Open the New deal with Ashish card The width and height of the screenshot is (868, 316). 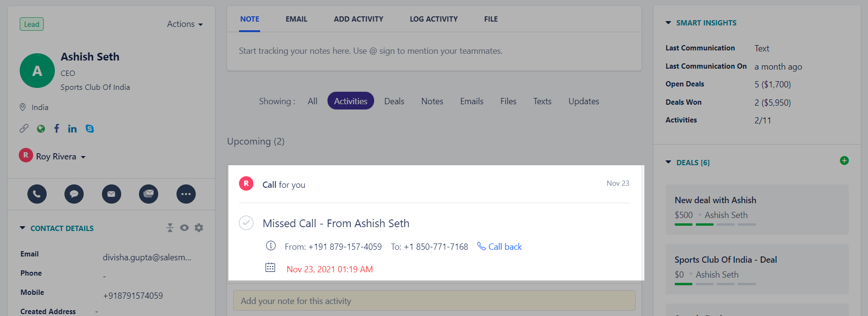(x=757, y=210)
